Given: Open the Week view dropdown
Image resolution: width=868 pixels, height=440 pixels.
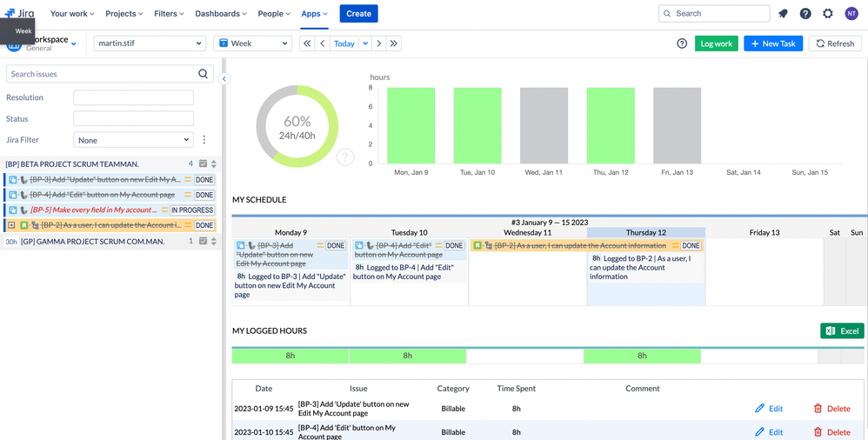Looking at the screenshot, I should coord(252,43).
